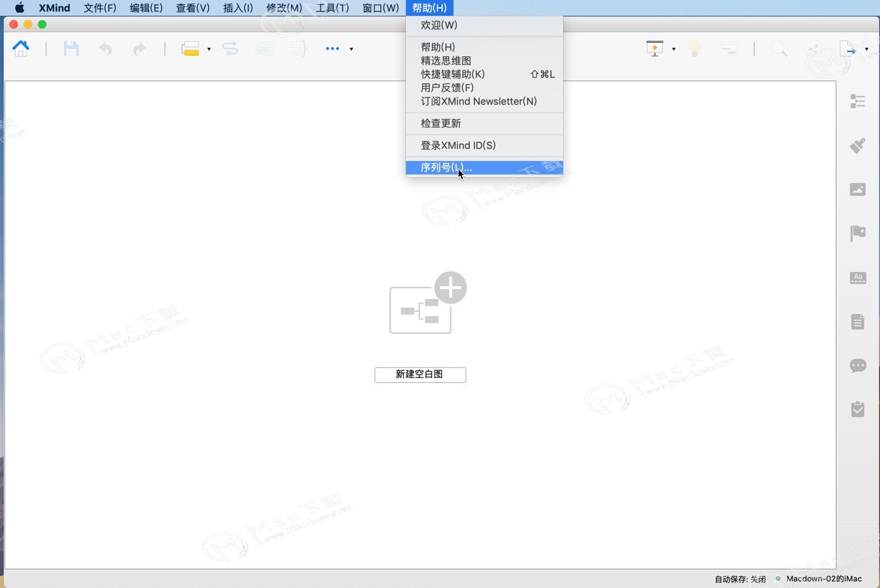Viewport: 880px width, 588px height.
Task: Insert a topic with the yellow topic icon
Action: (190, 49)
